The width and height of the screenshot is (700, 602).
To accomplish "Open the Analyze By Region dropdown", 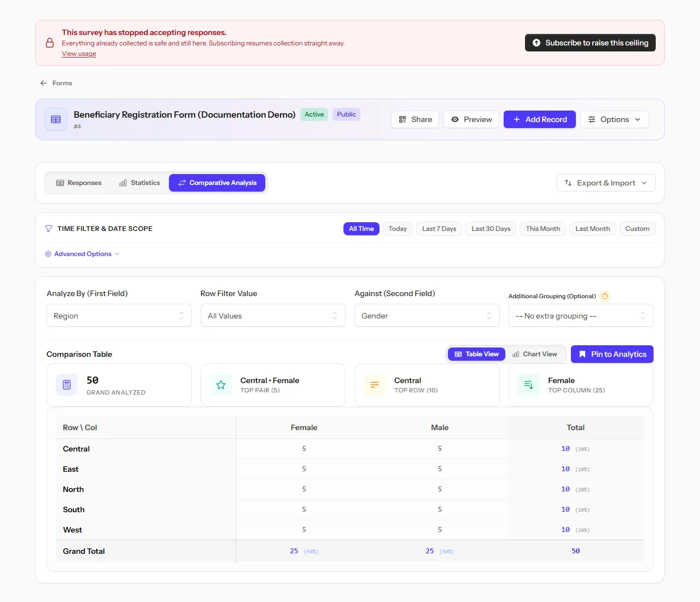I will click(119, 316).
